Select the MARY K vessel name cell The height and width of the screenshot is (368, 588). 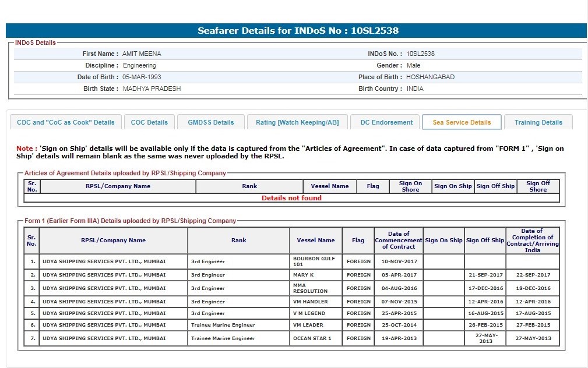[304, 275]
